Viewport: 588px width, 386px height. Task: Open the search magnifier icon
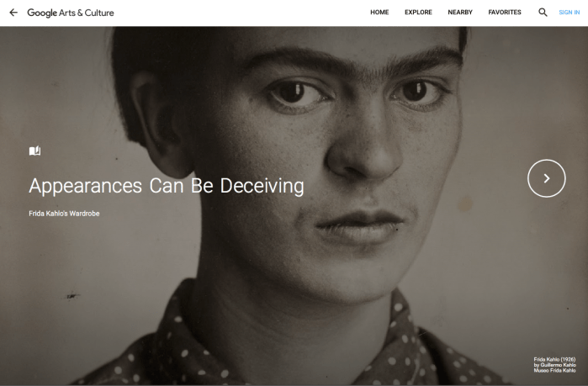(x=543, y=13)
